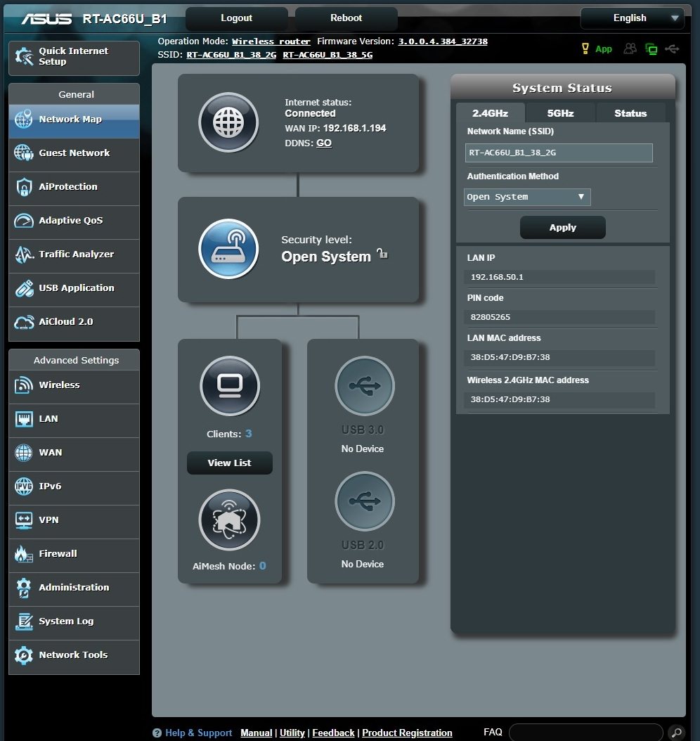
Task: Open the Status tab in System Status
Action: pyautogui.click(x=630, y=113)
